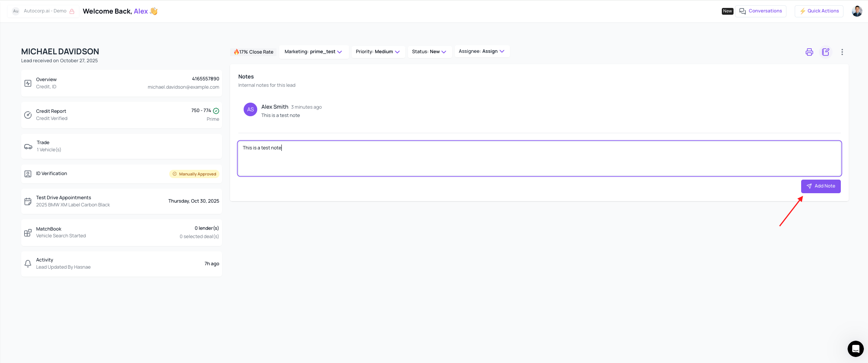Click the lock icon beside Autocorp.ai

pos(72,11)
